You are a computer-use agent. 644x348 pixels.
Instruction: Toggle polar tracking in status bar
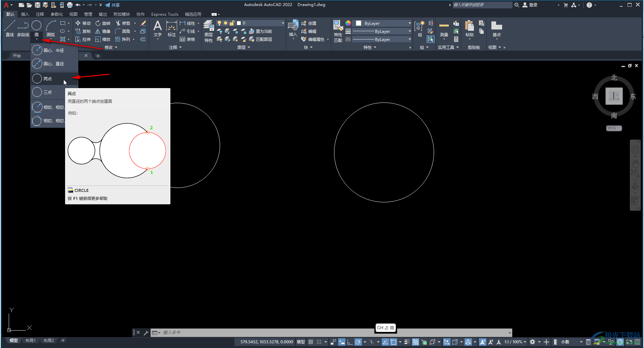(x=358, y=342)
